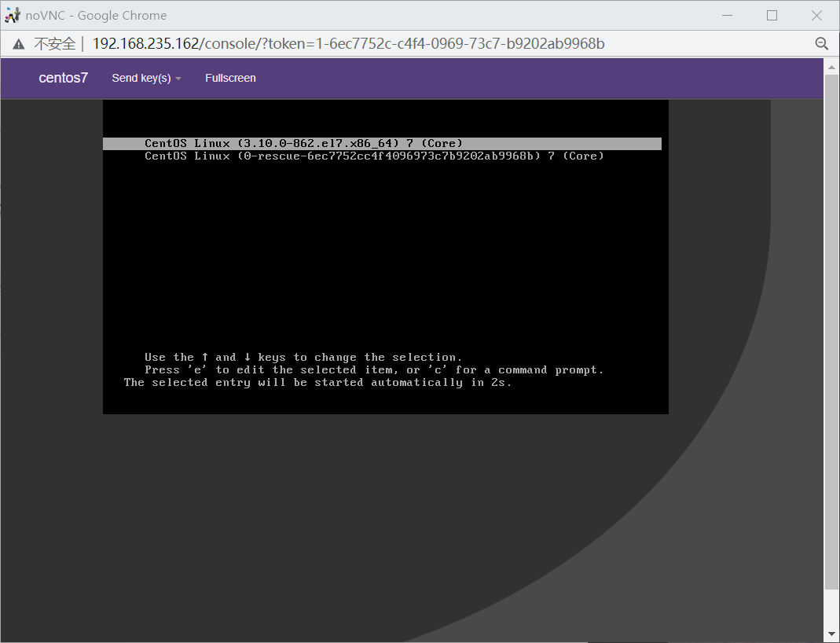The width and height of the screenshot is (840, 643).
Task: Select the CentOS rescue boot entry
Action: 374,156
